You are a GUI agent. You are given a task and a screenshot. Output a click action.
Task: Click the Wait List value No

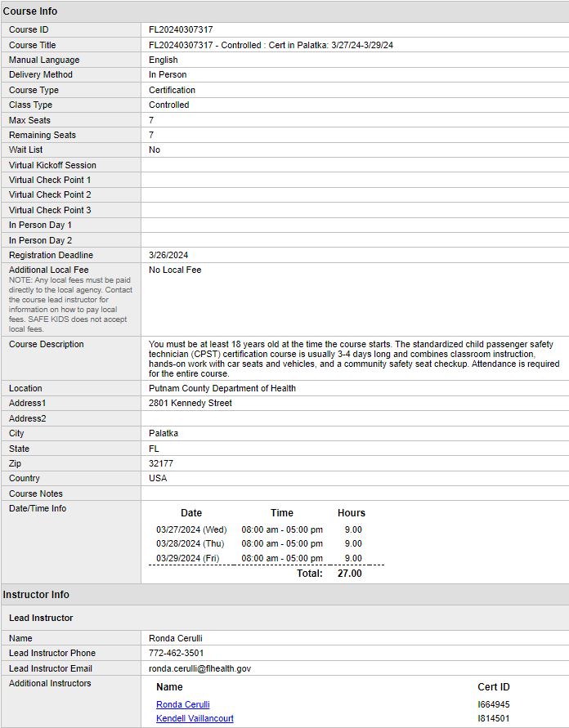click(x=155, y=150)
